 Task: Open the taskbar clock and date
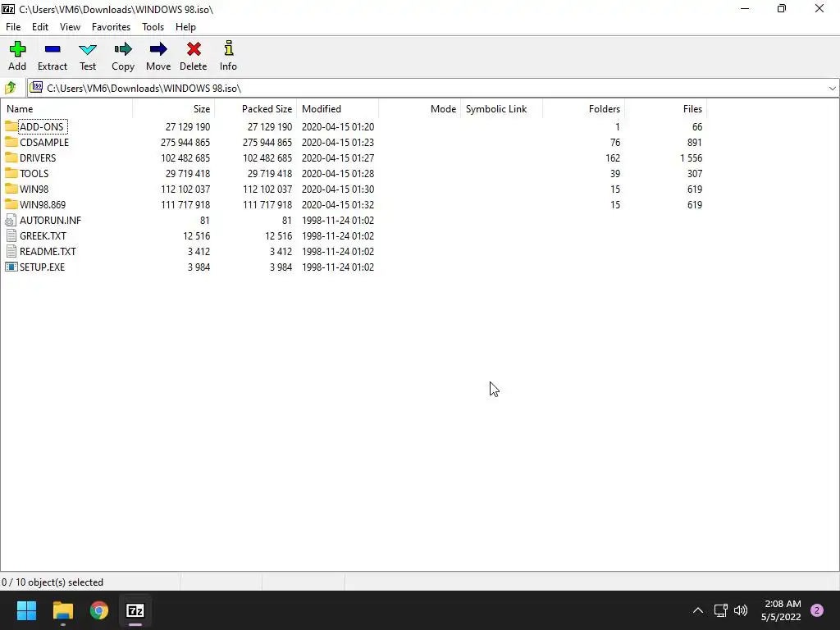click(x=781, y=610)
